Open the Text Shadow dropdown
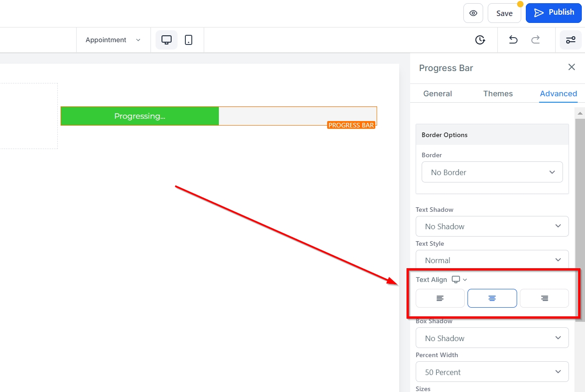 click(x=492, y=226)
